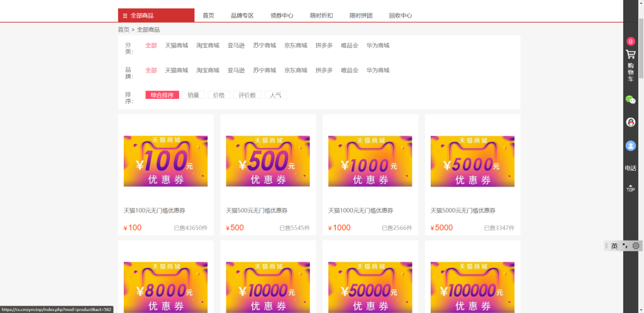The image size is (644, 313).
Task: Click title 天猫100元无门槛优惠券
Action: [155, 210]
